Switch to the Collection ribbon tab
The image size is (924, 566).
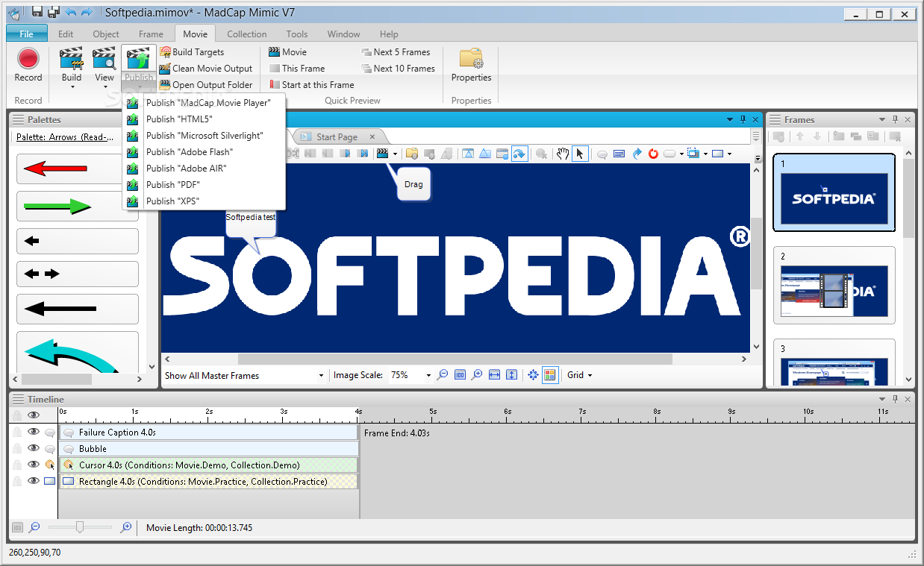246,34
